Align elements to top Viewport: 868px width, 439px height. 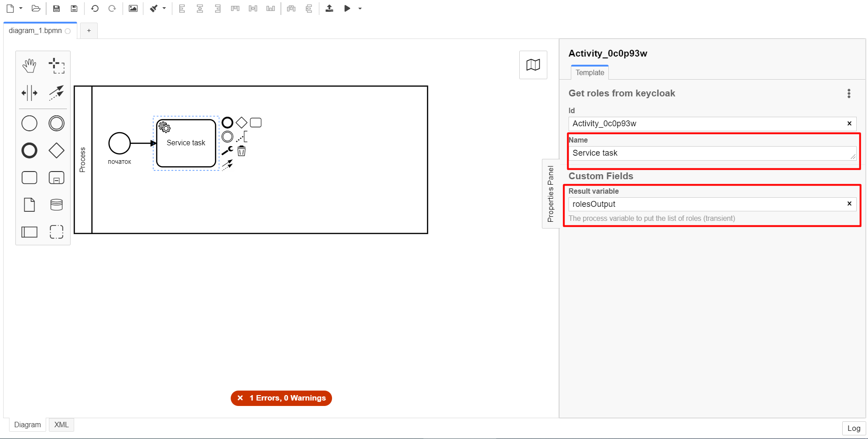pos(235,9)
